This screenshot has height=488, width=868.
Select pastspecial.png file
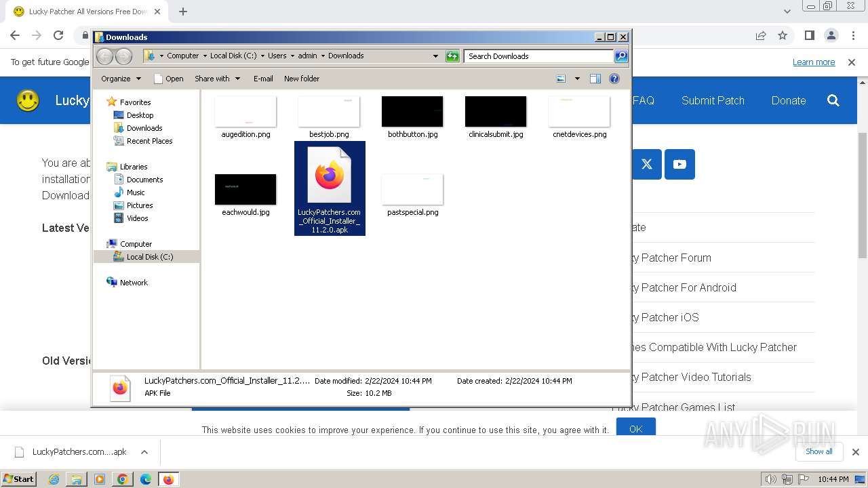412,195
